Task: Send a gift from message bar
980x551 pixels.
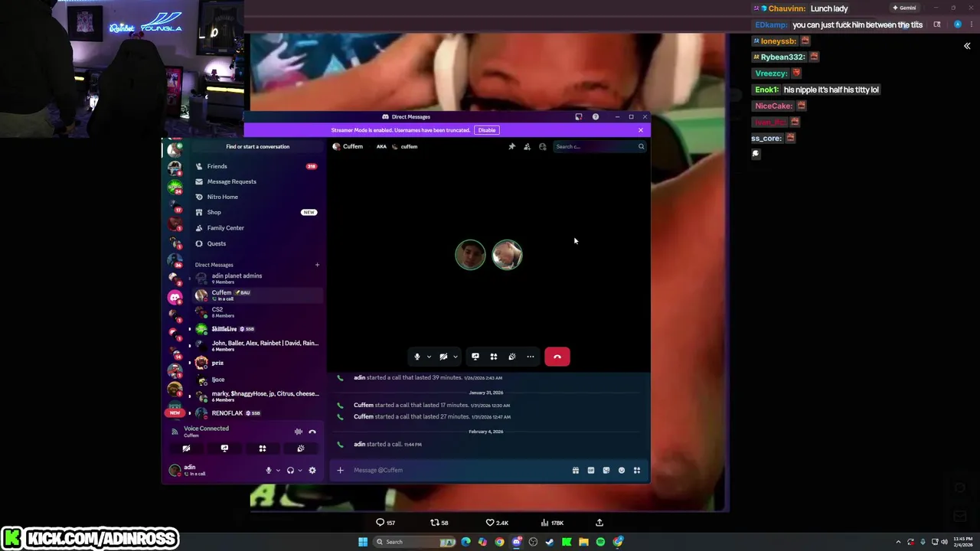Action: 576,471
